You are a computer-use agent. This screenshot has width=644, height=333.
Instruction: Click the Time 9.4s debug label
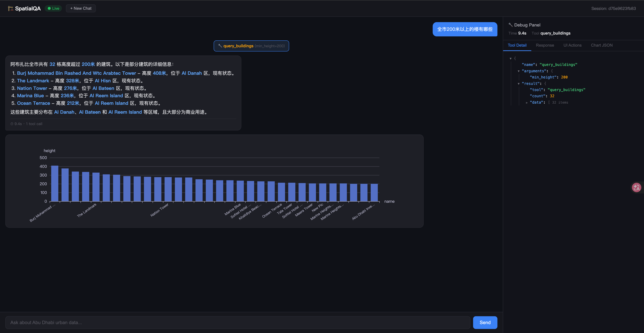click(517, 33)
